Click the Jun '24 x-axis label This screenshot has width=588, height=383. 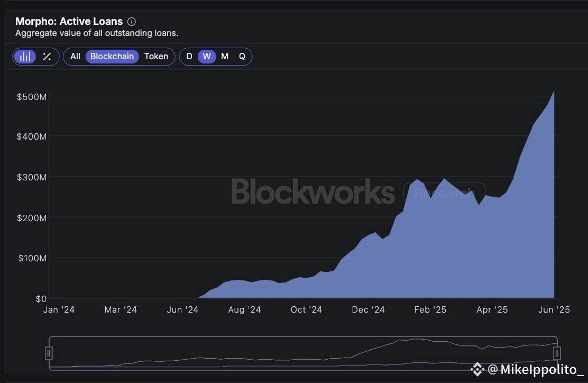point(182,310)
